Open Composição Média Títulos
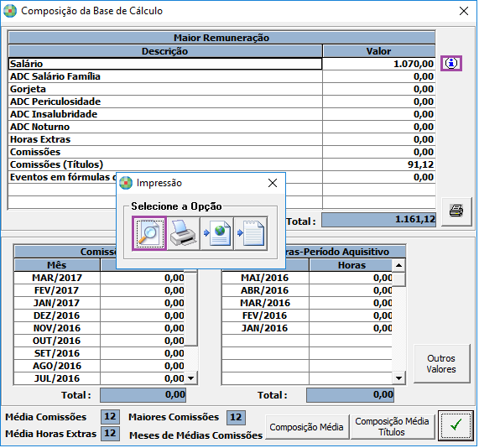Viewport: 479px width, 448px height. [392, 427]
